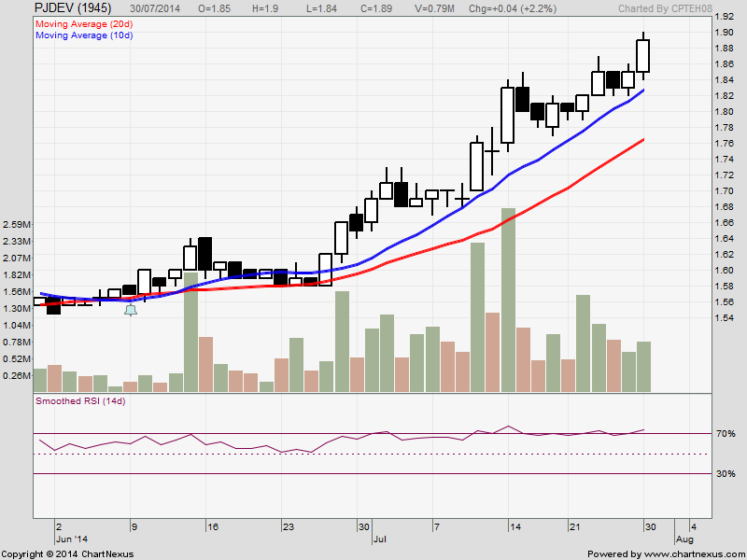
Task: Select the Jul axis label
Action: [378, 539]
